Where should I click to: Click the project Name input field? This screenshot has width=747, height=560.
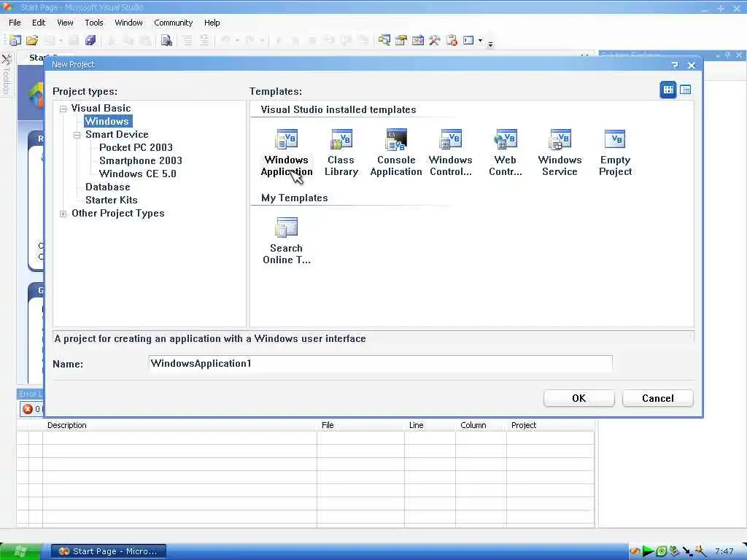(380, 364)
